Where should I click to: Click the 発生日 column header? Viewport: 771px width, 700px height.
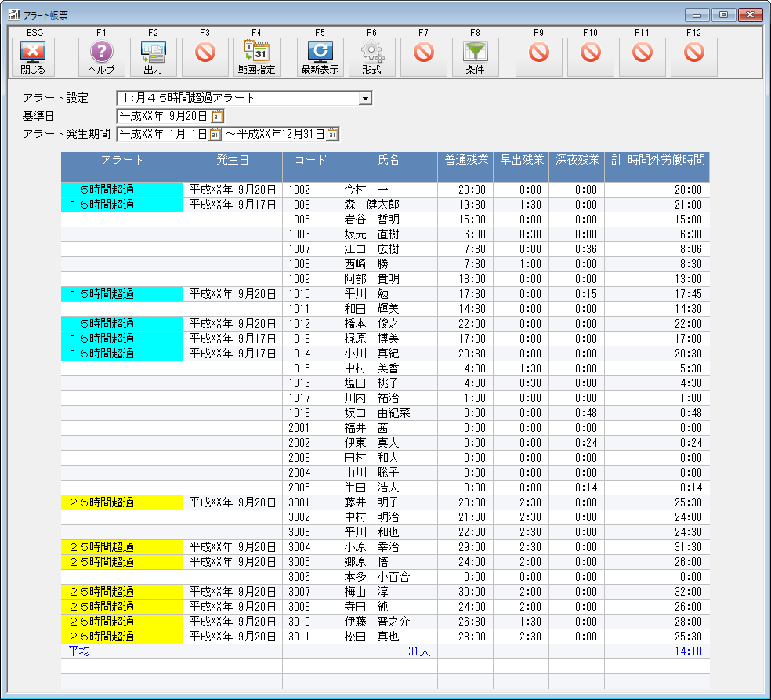click(x=233, y=167)
